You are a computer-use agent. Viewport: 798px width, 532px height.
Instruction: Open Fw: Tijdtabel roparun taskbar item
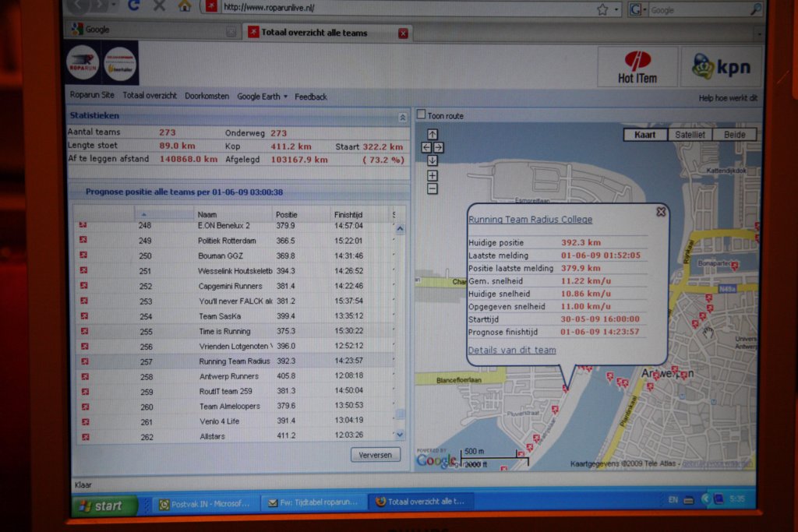point(313,502)
